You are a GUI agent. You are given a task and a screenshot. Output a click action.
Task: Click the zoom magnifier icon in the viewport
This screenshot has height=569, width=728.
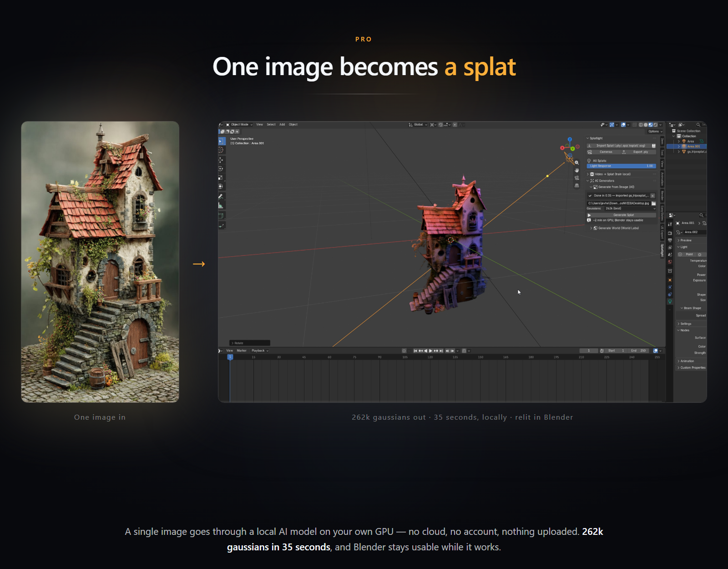pyautogui.click(x=576, y=163)
